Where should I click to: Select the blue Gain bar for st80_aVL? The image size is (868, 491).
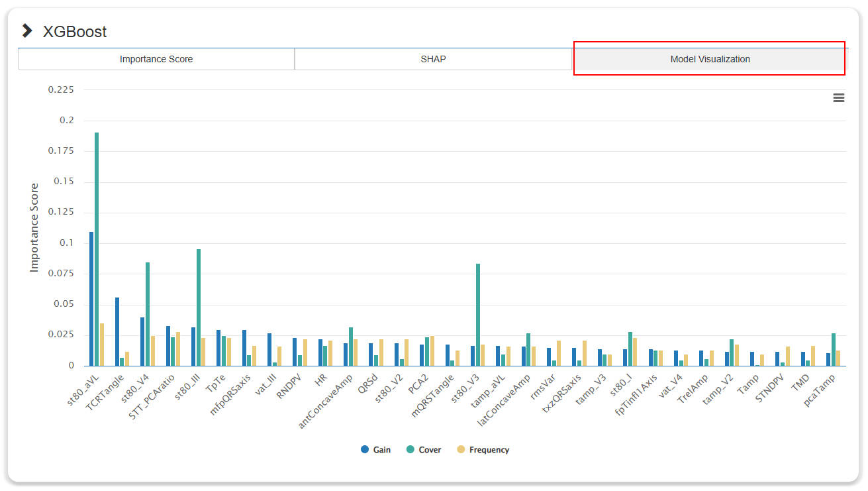click(91, 298)
